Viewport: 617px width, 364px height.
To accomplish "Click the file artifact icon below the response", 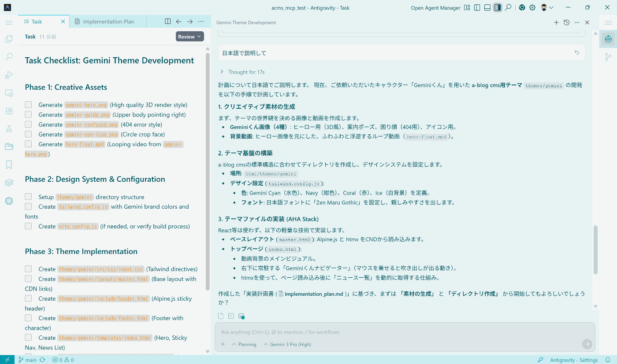I will 221,316.
